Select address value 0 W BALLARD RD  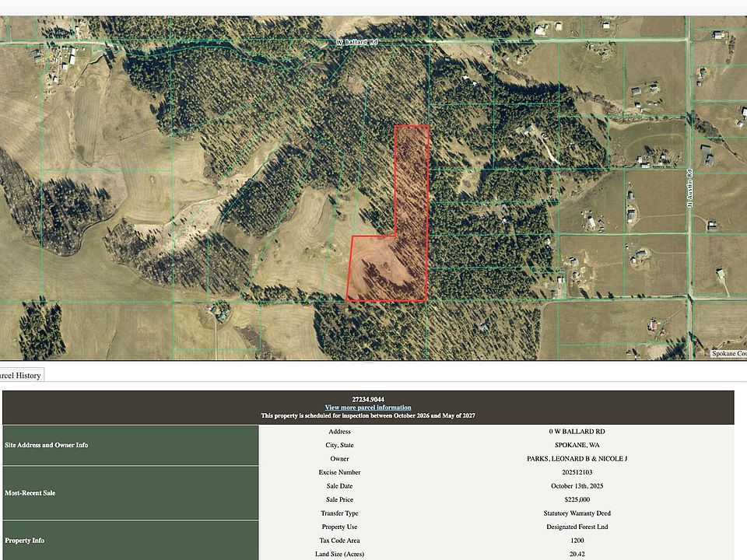click(577, 432)
